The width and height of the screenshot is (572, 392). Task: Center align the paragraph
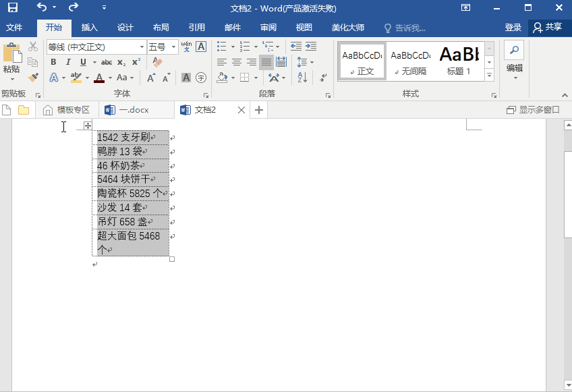click(237, 62)
